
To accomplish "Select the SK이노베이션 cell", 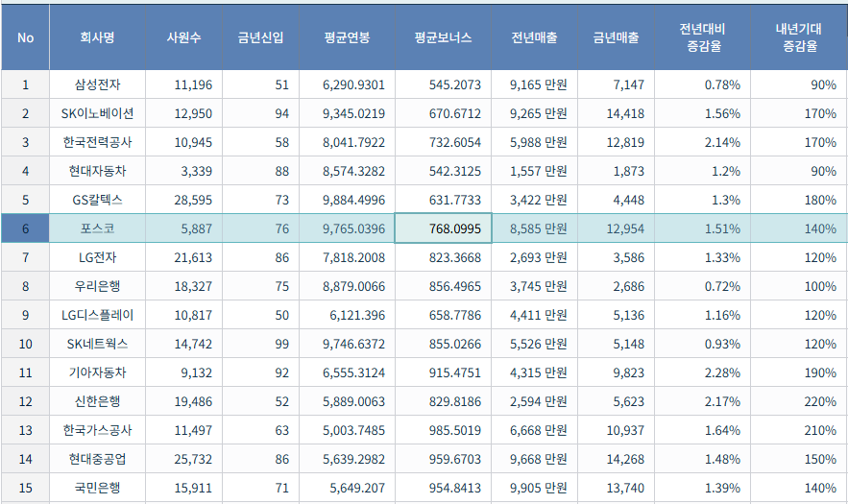I will pyautogui.click(x=97, y=113).
